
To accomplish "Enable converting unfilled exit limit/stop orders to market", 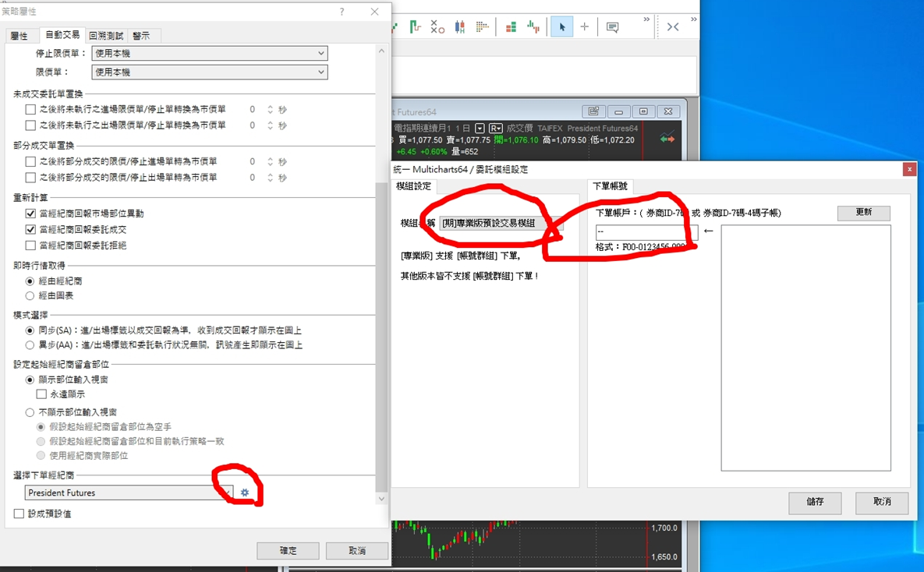I will point(30,125).
